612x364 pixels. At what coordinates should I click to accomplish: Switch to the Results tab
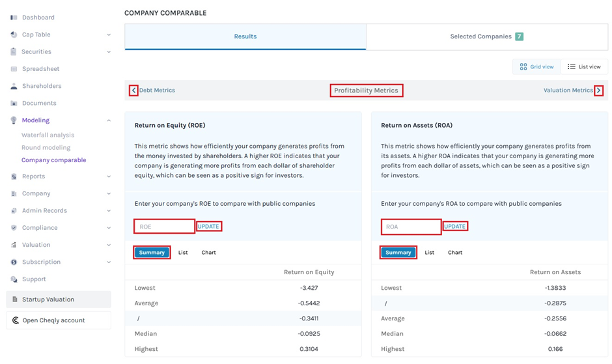[x=245, y=36]
